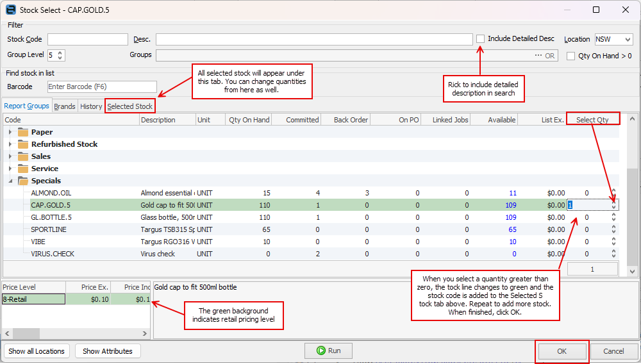
Task: Enable the Qty On Hand > 0 checkbox
Action: pyautogui.click(x=570, y=56)
